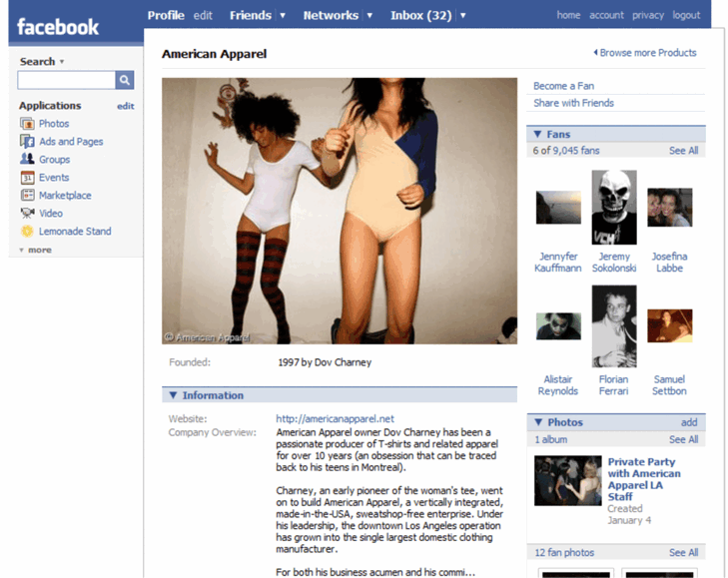This screenshot has height=578, width=728.
Task: Open the Friends dropdown arrow
Action: [x=283, y=15]
